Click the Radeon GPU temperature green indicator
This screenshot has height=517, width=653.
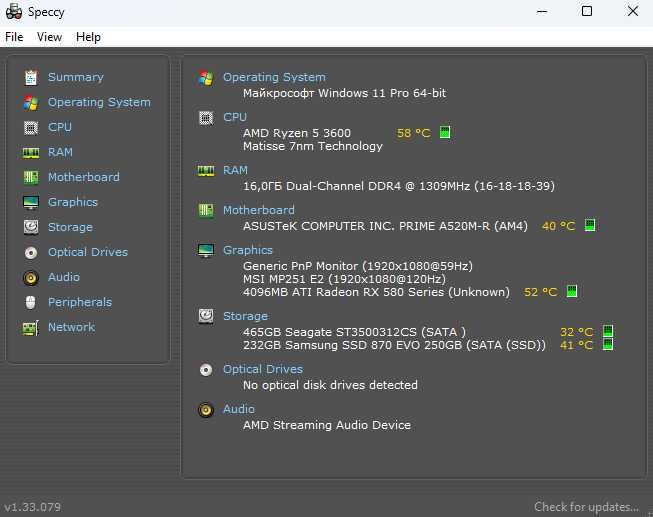pyautogui.click(x=572, y=291)
